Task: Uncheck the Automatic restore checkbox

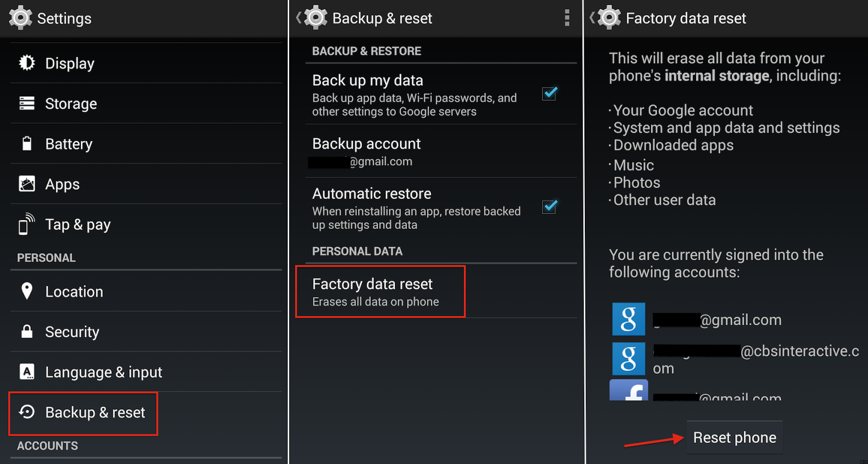Action: pyautogui.click(x=550, y=207)
